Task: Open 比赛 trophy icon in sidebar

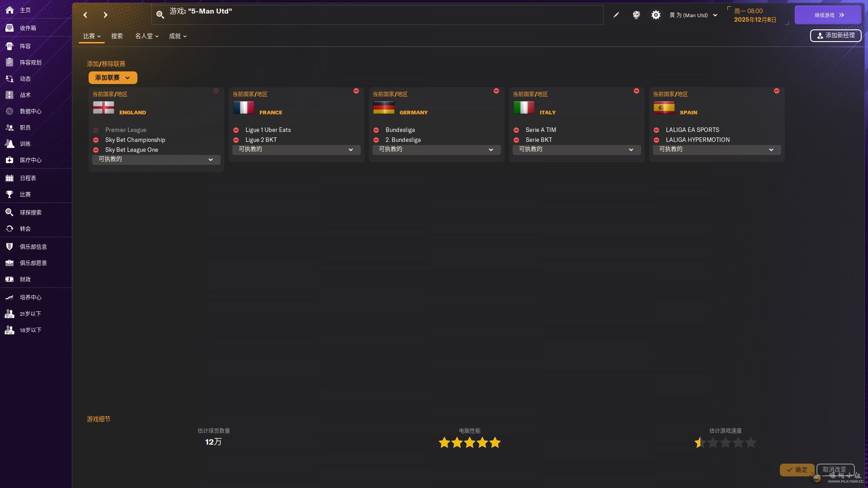Action: point(9,194)
